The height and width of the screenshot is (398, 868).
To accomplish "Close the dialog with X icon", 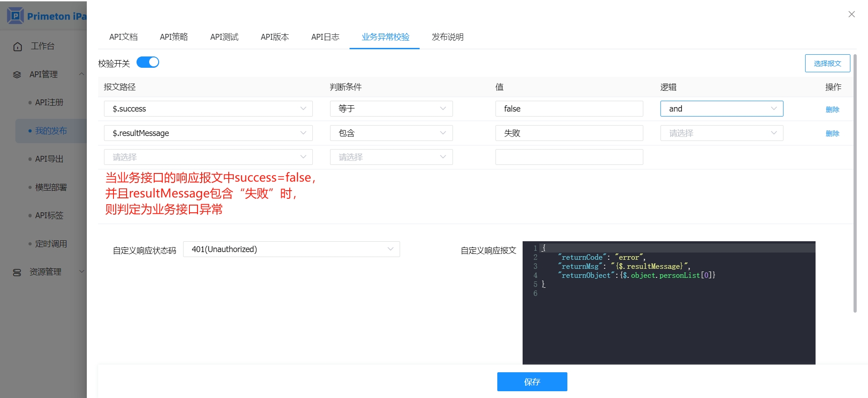I will coord(851,14).
